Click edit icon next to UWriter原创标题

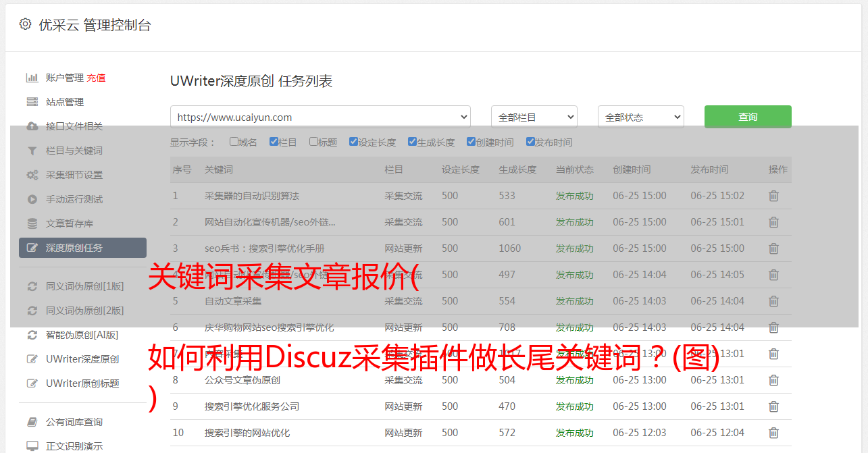tap(32, 383)
